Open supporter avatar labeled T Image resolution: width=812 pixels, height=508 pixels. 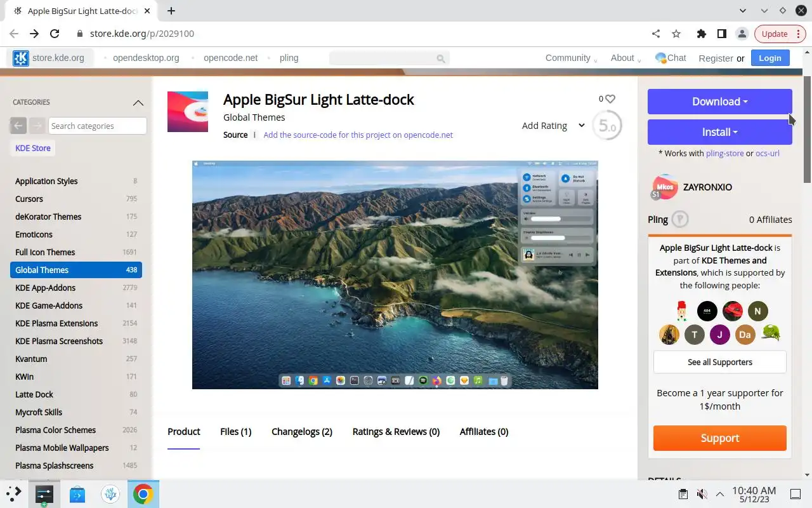tap(695, 335)
